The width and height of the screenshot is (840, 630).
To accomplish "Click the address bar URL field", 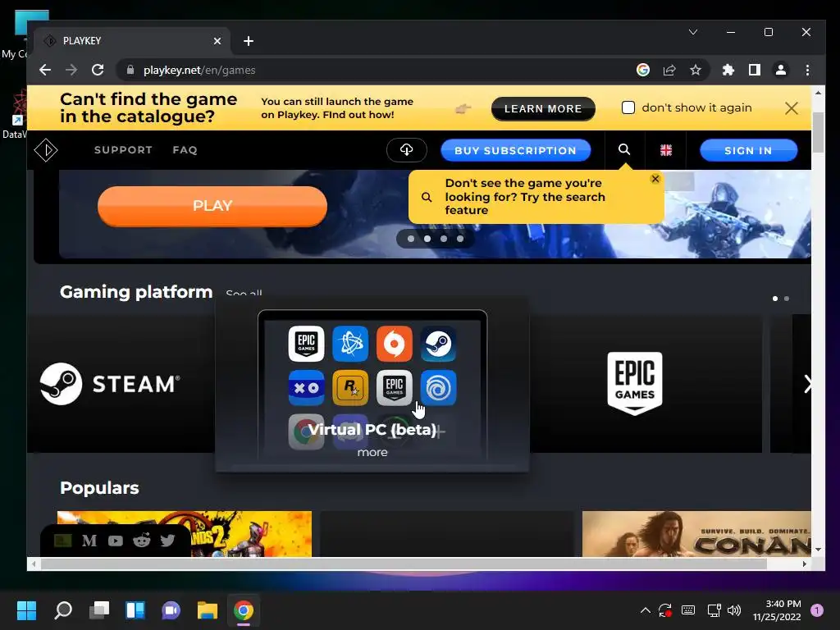I will (375, 71).
